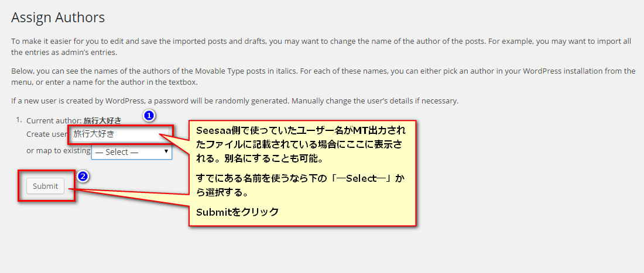644x273 pixels.
Task: Click the list item number "1."
Action: (x=19, y=119)
